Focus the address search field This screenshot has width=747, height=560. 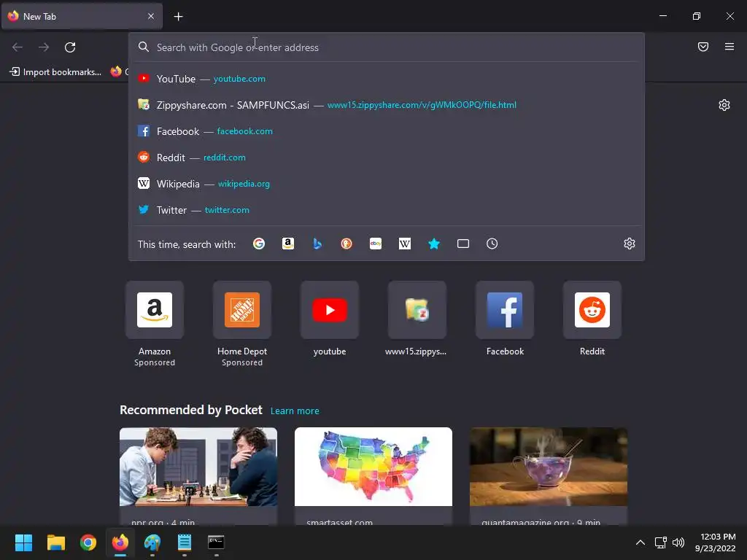pos(386,47)
